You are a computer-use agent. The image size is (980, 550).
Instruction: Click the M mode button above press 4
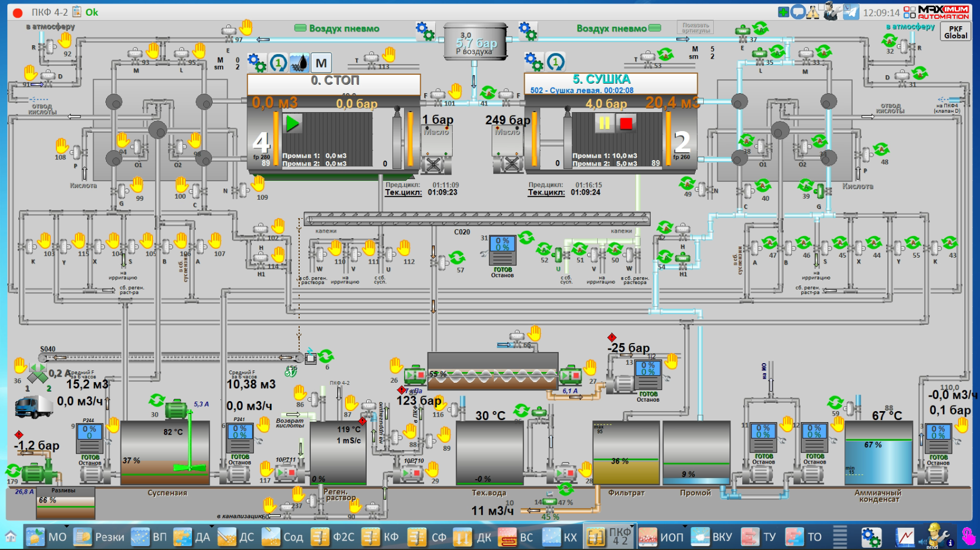click(321, 63)
